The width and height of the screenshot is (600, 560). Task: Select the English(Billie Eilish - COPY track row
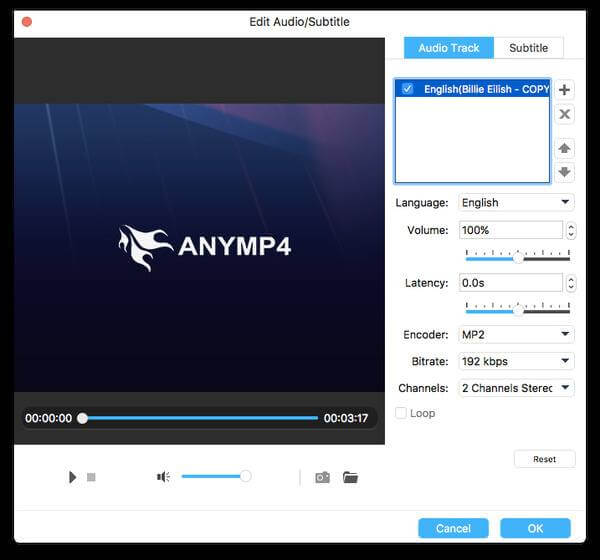[x=472, y=89]
